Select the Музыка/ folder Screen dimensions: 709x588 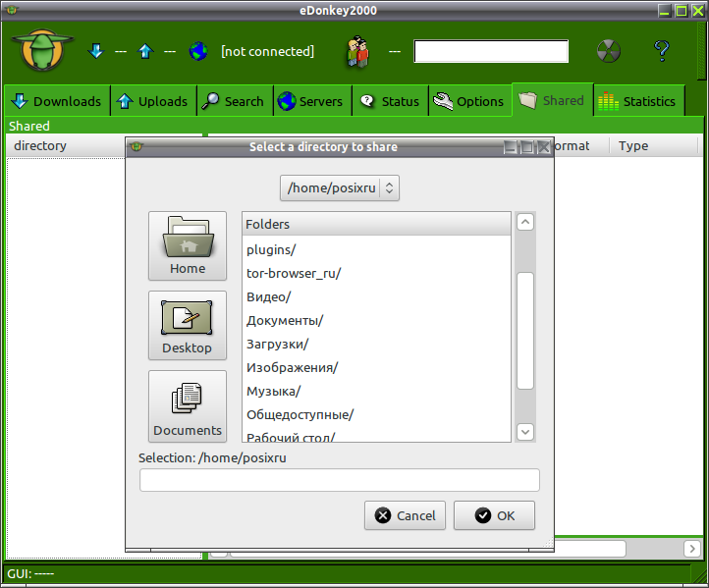376,391
